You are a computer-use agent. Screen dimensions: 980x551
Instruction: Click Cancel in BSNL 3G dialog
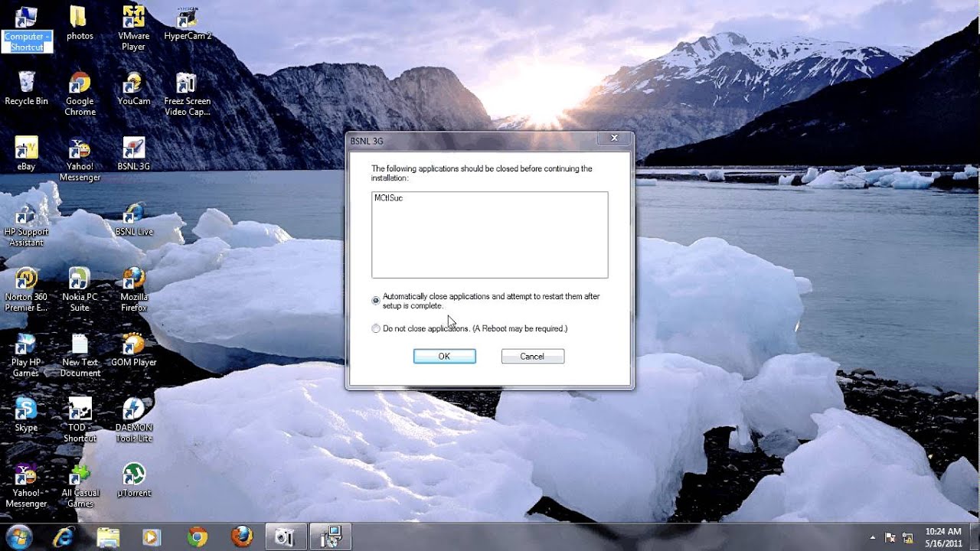pos(533,357)
